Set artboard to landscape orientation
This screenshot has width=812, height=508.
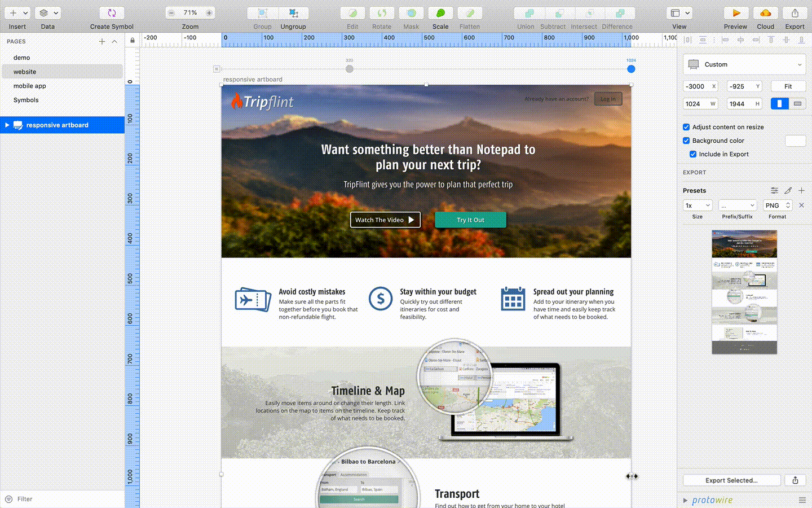coord(797,103)
